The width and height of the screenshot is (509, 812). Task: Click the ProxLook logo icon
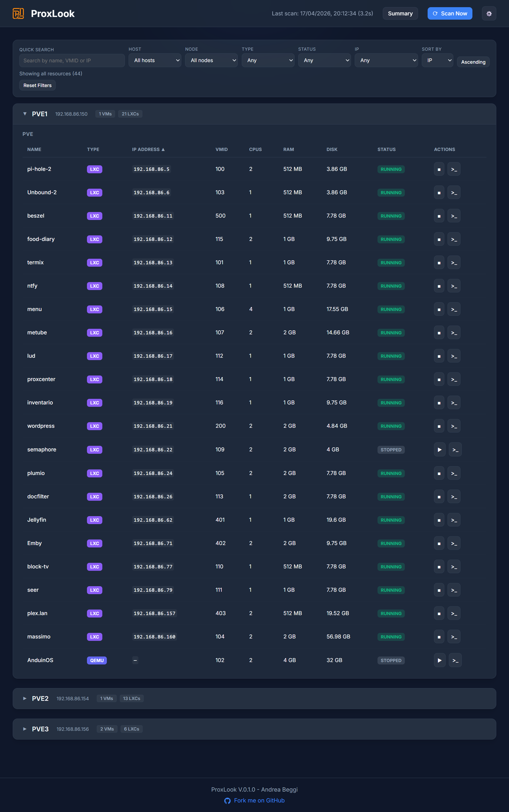18,14
